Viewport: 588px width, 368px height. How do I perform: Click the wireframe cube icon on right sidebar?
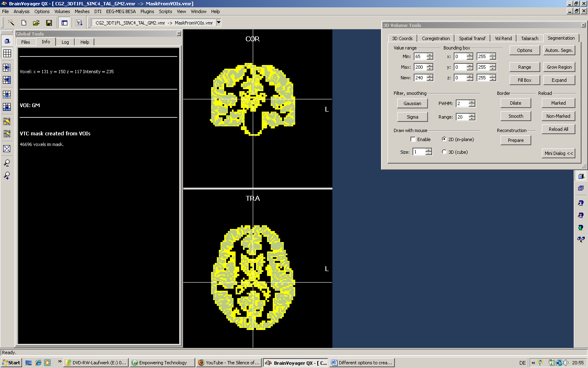coord(581,188)
